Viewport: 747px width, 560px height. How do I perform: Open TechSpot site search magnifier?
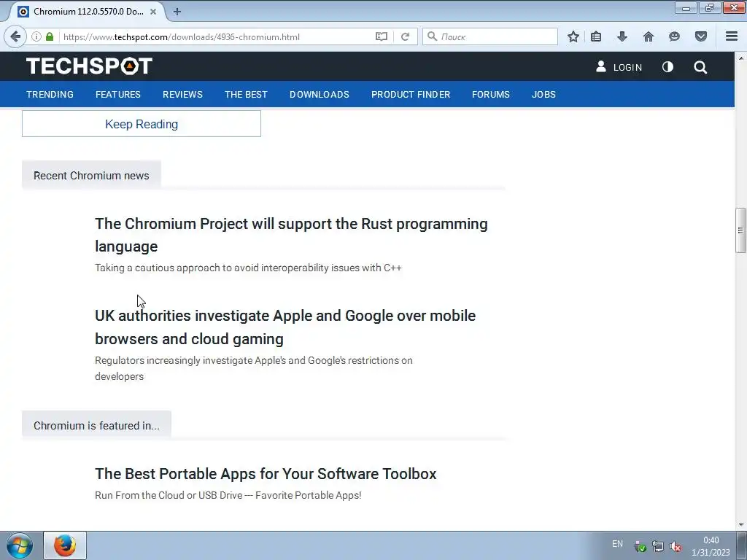point(700,67)
